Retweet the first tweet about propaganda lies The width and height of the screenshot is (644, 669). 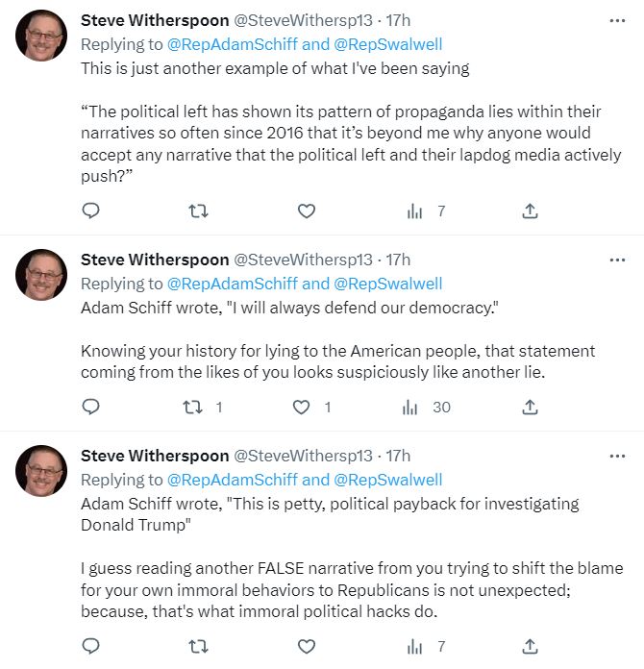pos(199,211)
